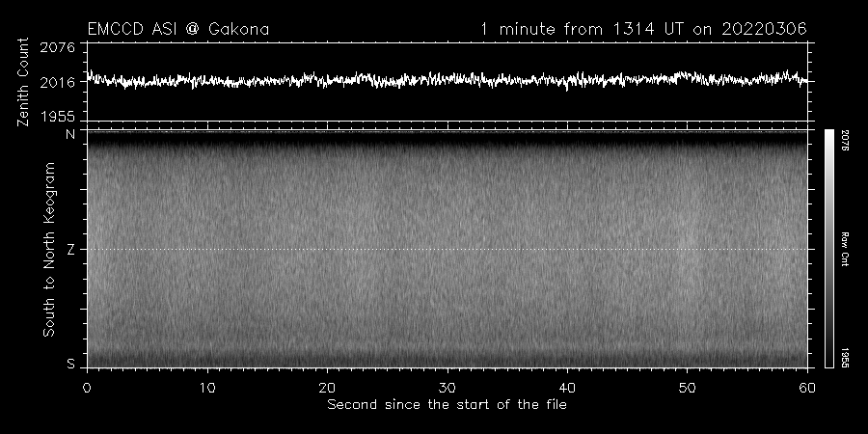Click the N label on keogram axis

(x=70, y=134)
